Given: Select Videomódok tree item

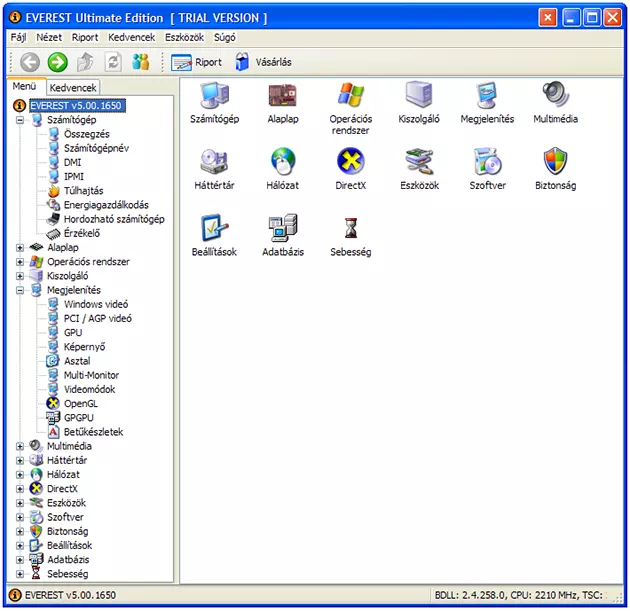Looking at the screenshot, I should 90,389.
